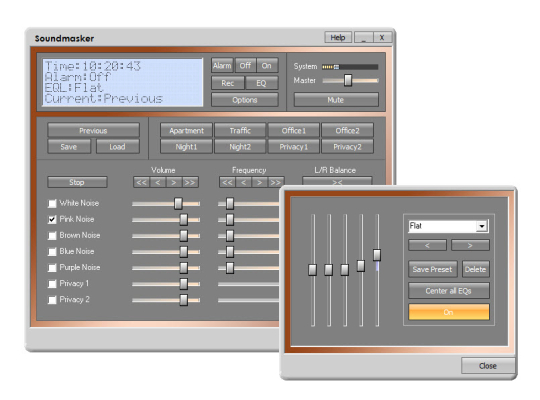This screenshot has height=400, width=540.
Task: Click Frequency fast increase >> button
Action: (x=276, y=182)
